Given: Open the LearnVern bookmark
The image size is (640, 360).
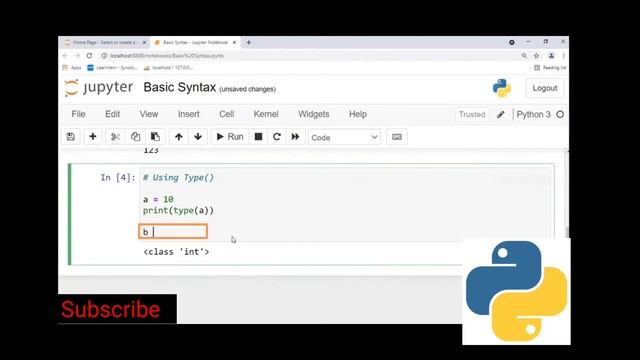Looking at the screenshot, I should [113, 68].
